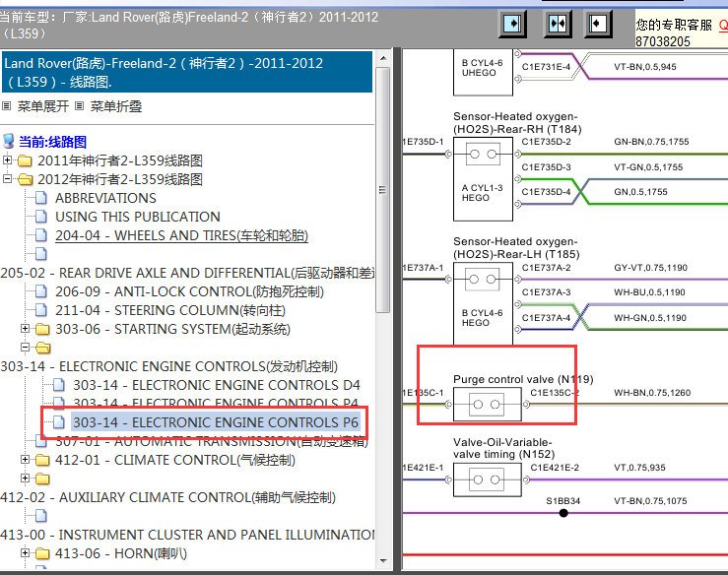Click folder icon of 2011年神行者2-L359线路图

point(25,160)
